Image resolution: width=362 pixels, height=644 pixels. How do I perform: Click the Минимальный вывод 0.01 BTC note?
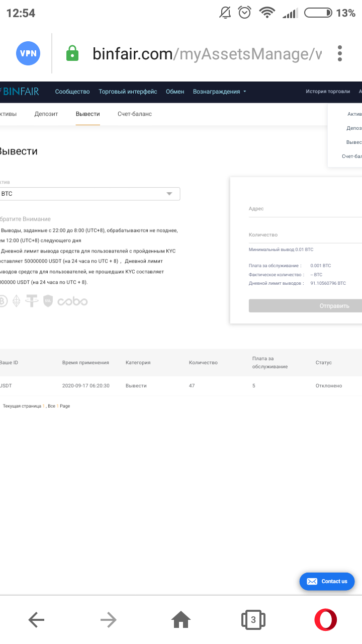coord(281,250)
